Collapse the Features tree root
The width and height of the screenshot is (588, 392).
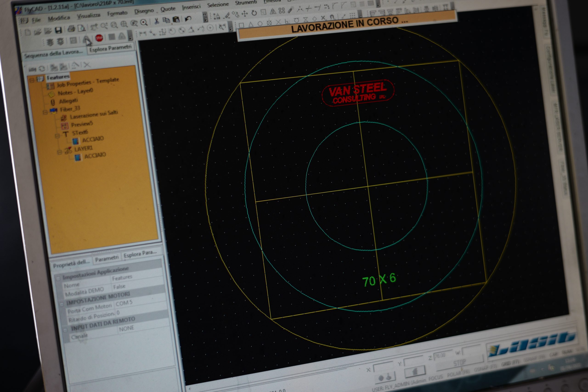[32, 81]
